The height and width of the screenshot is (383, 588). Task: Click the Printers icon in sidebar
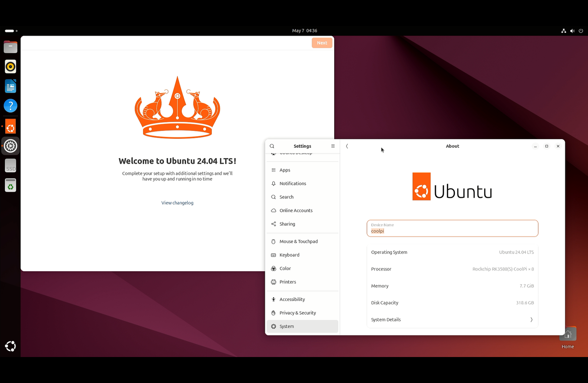[x=273, y=282]
